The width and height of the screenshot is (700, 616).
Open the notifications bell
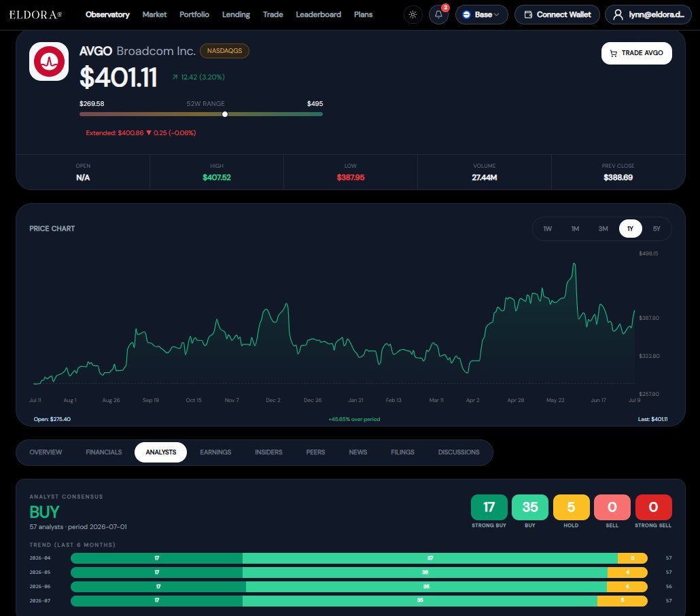[438, 15]
